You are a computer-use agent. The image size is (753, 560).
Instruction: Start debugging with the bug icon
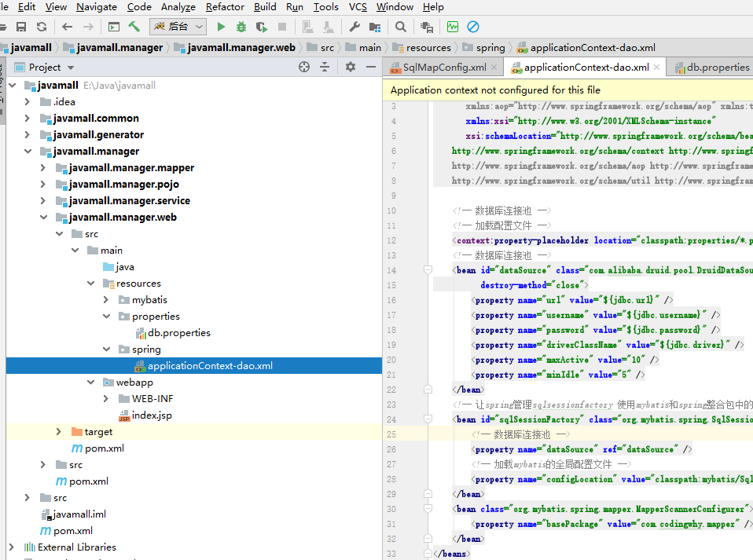tap(241, 27)
